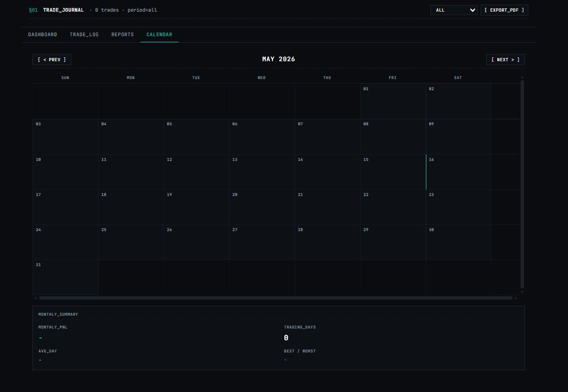Pick calendar day 30
Viewport: 568px width, 392px height.
(x=459, y=242)
